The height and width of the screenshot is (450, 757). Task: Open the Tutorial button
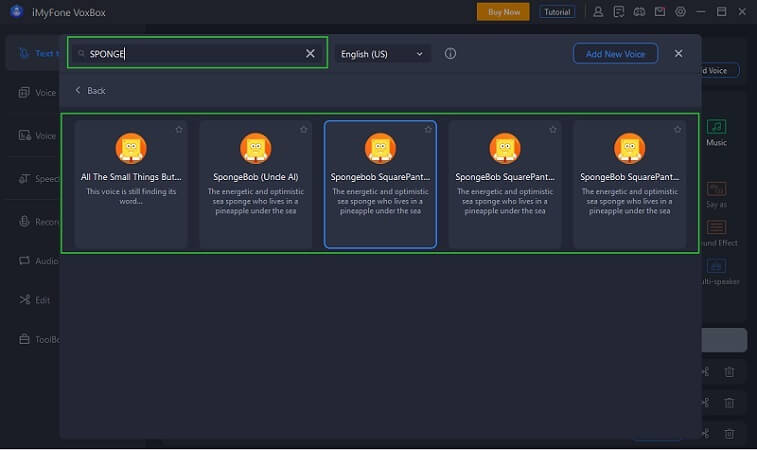tap(557, 12)
